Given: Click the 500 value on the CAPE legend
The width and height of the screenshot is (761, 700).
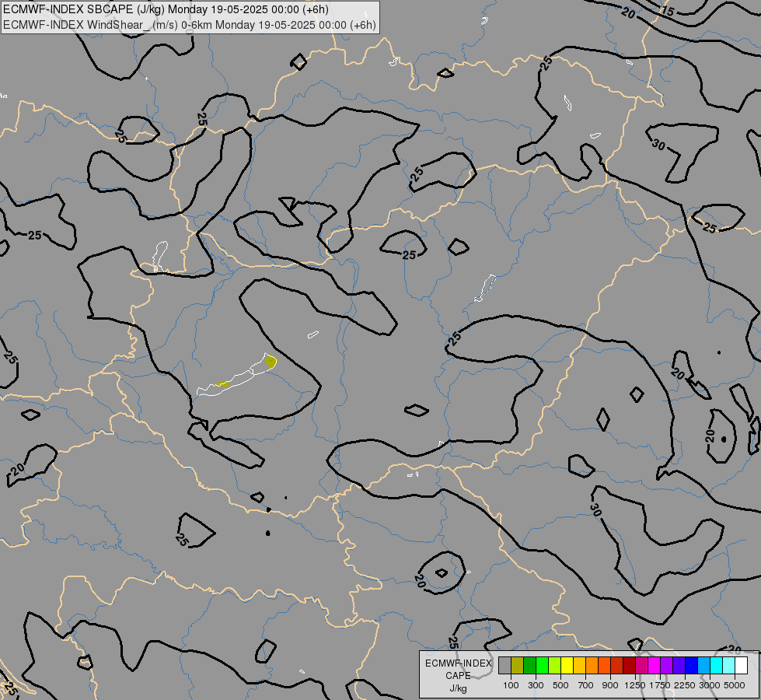Looking at the screenshot, I should click(x=560, y=685).
